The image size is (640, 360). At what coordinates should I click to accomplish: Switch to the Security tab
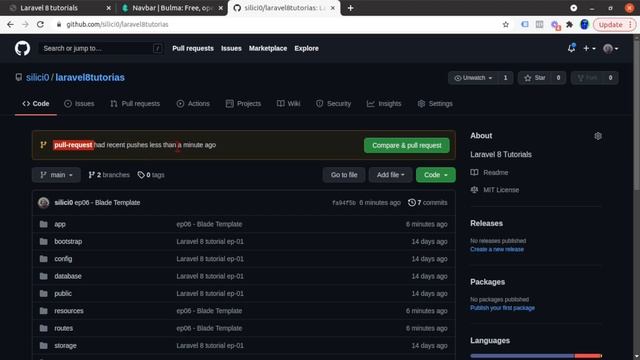[x=333, y=104]
